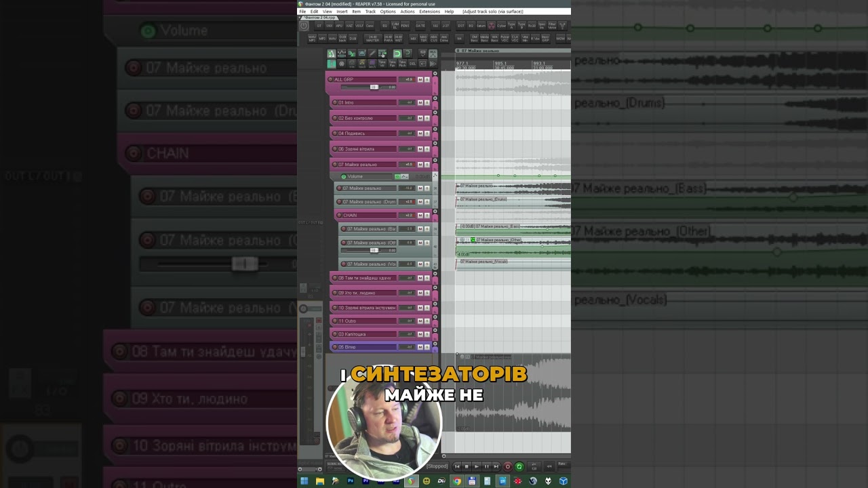Click the GATE toolbar button
Viewport: 868px width, 488px height.
(420, 26)
